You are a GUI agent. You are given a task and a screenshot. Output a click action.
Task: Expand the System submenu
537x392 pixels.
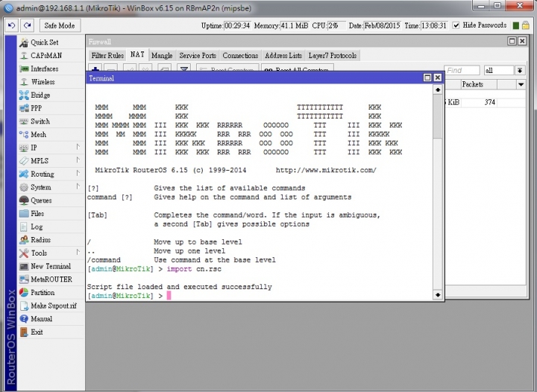pyautogui.click(x=78, y=187)
